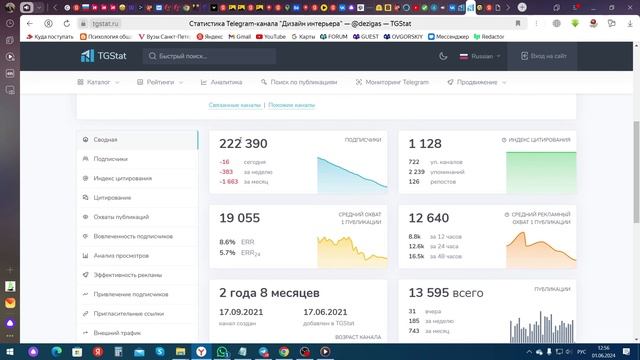This screenshot has height=360, width=640.
Task: Open the "Аналитика" menu item
Action: click(222, 82)
